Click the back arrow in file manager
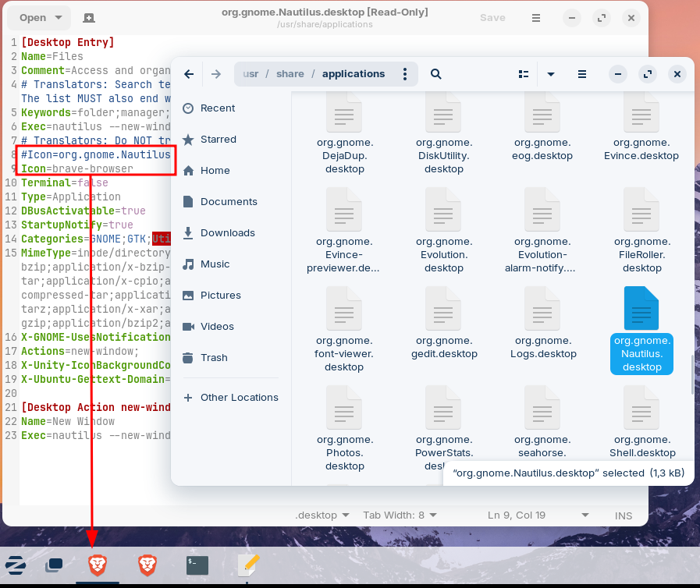The width and height of the screenshot is (700, 588). [x=190, y=74]
